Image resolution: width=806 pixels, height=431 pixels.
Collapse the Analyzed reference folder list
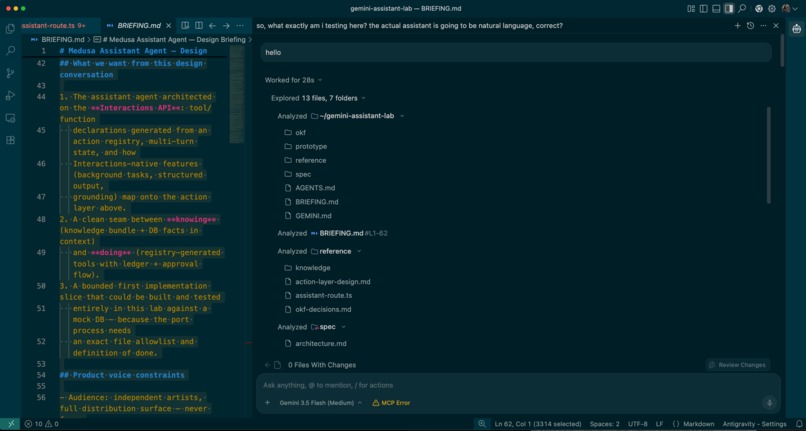click(319, 251)
